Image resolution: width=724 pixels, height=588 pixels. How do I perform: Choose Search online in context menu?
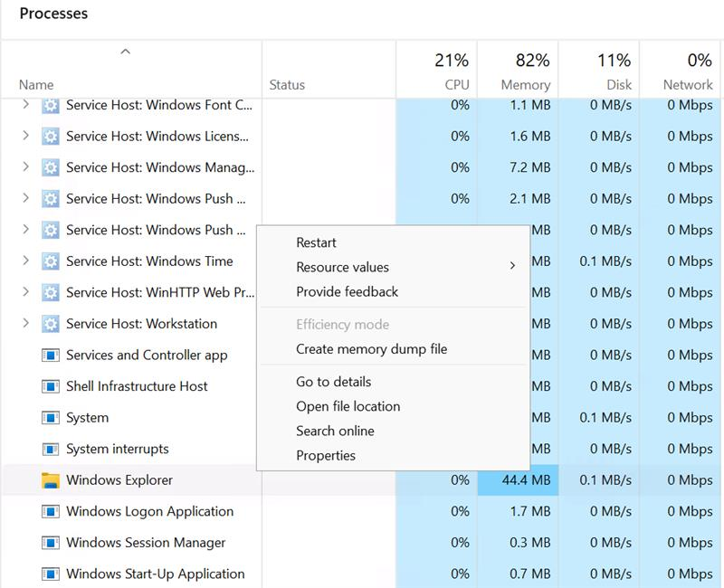(393, 431)
